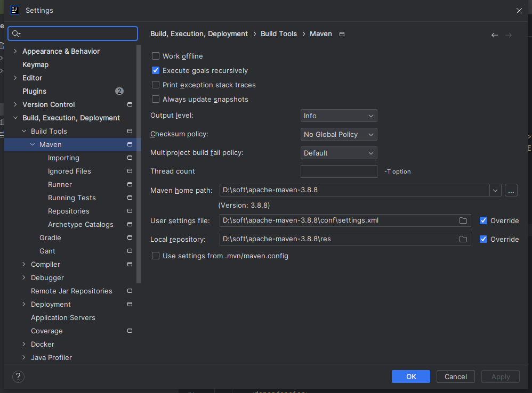Click the project-level icon beside Build Tools
The image size is (532, 393).
point(130,131)
